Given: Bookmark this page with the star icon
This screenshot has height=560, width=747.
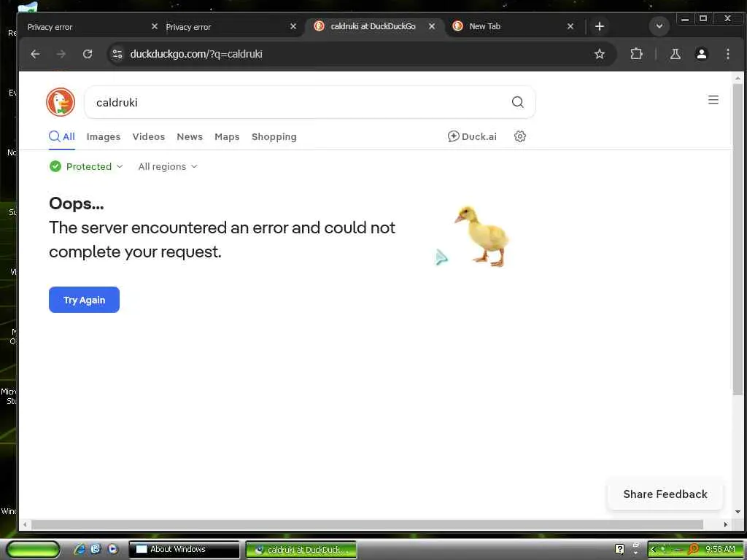Looking at the screenshot, I should coord(600,54).
